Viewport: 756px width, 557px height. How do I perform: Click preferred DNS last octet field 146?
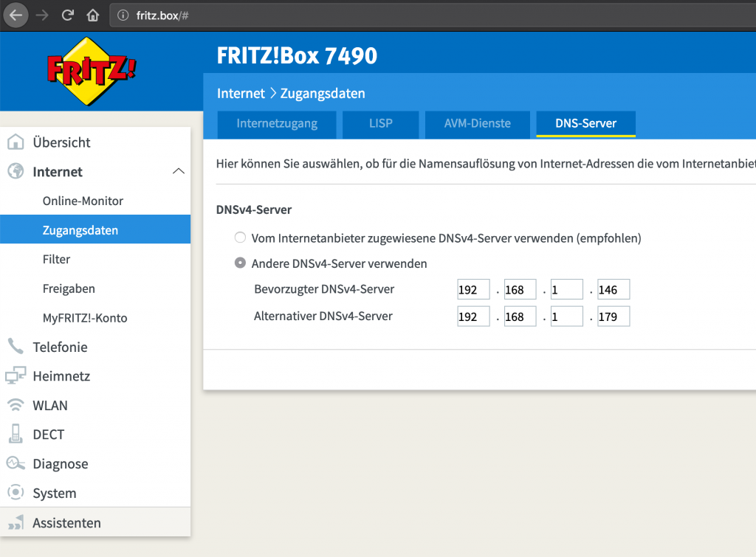click(x=614, y=290)
